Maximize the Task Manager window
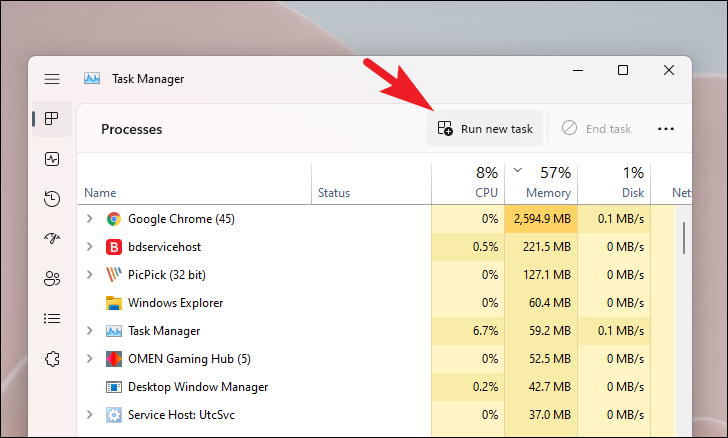The height and width of the screenshot is (438, 728). (x=623, y=70)
